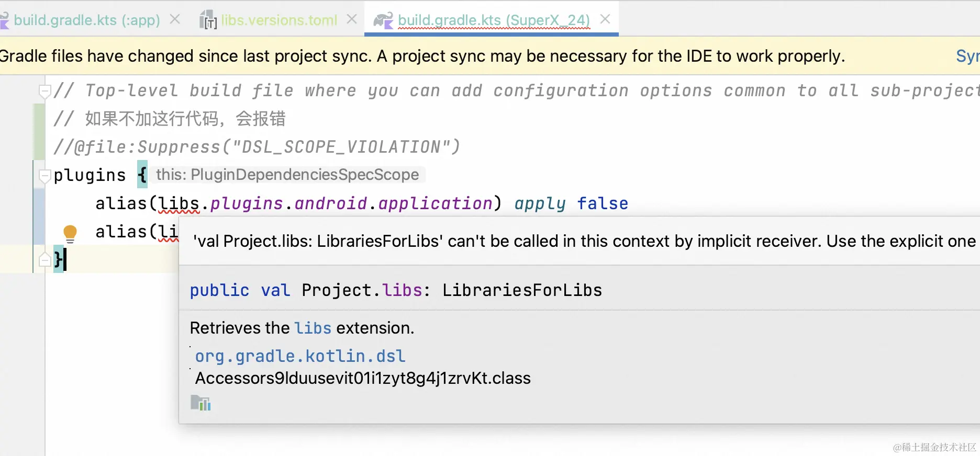Close the build.gradle.kts (:app) tab
Image resolution: width=980 pixels, height=456 pixels.
pyautogui.click(x=175, y=19)
